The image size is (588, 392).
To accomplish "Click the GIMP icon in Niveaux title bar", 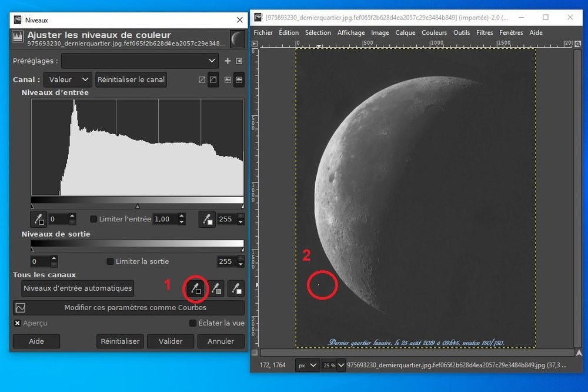I will pyautogui.click(x=18, y=20).
